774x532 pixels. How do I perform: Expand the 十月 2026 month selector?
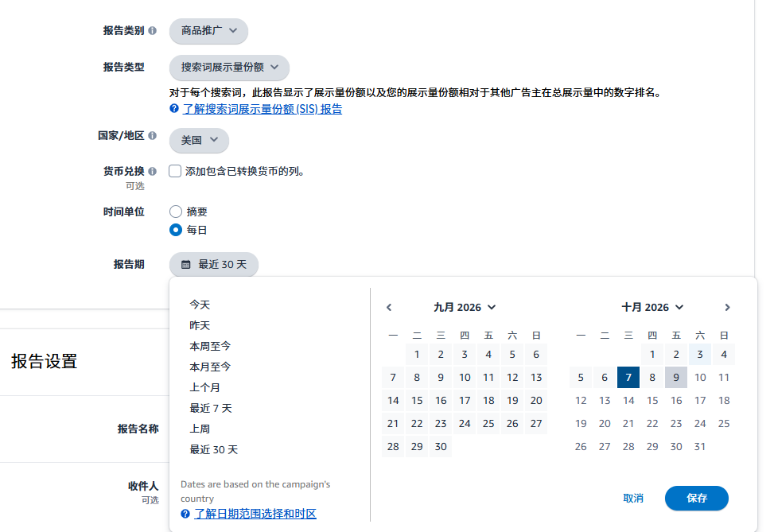point(652,308)
